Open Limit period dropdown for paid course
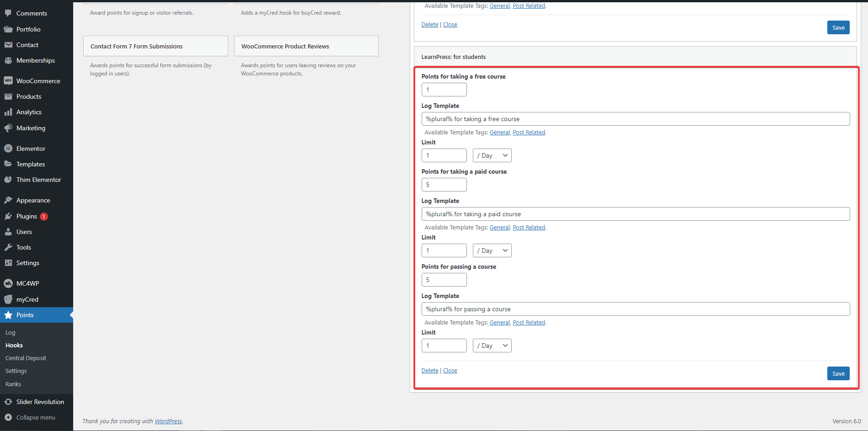 [x=492, y=250]
